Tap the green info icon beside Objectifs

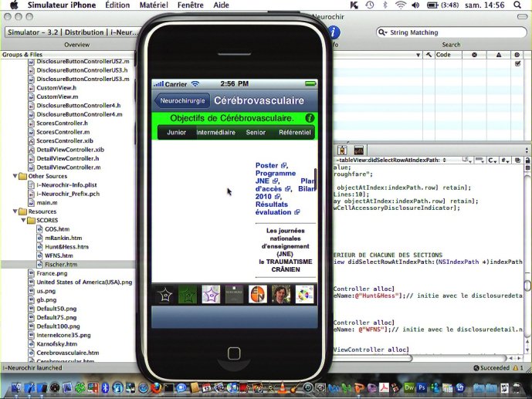point(310,118)
